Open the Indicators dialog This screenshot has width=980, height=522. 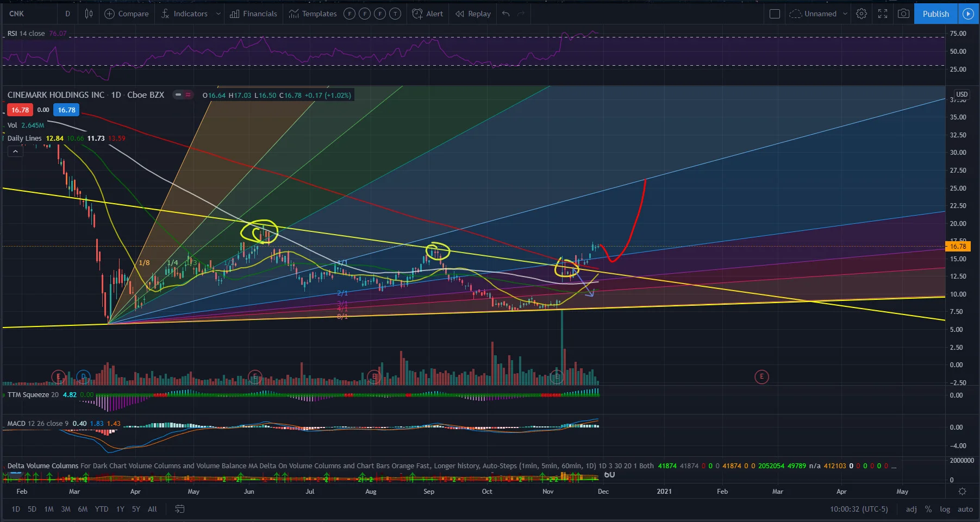pos(185,14)
